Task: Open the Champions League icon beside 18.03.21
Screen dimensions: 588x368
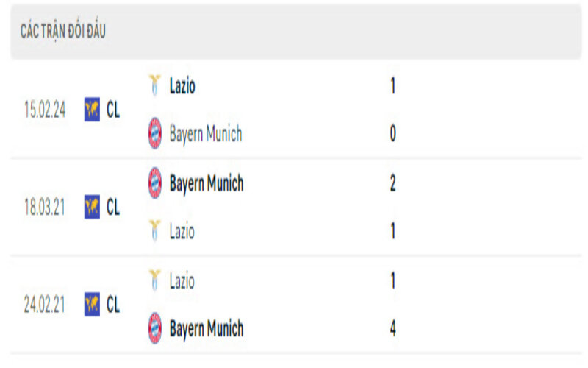Action: [92, 207]
